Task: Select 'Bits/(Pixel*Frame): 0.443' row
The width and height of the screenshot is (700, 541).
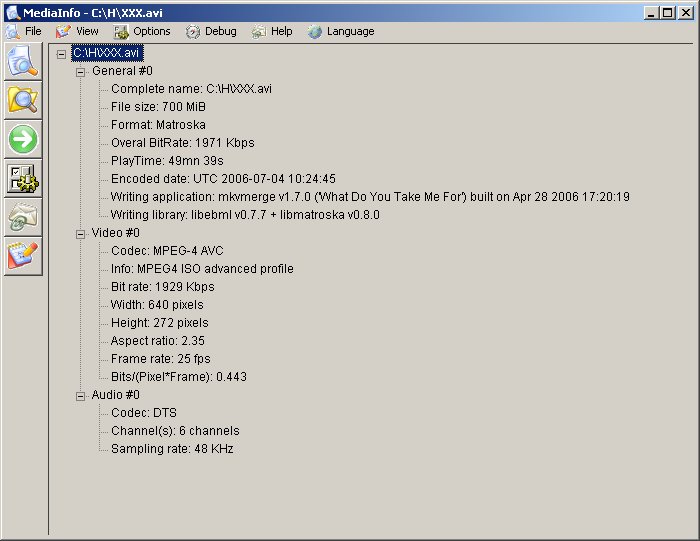Action: (179, 377)
